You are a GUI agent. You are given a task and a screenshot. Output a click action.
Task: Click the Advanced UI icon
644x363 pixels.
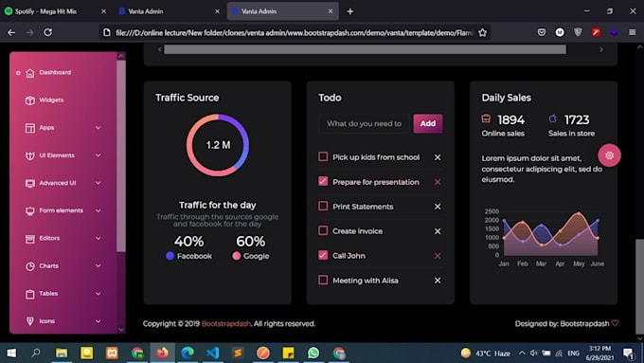pyautogui.click(x=30, y=183)
